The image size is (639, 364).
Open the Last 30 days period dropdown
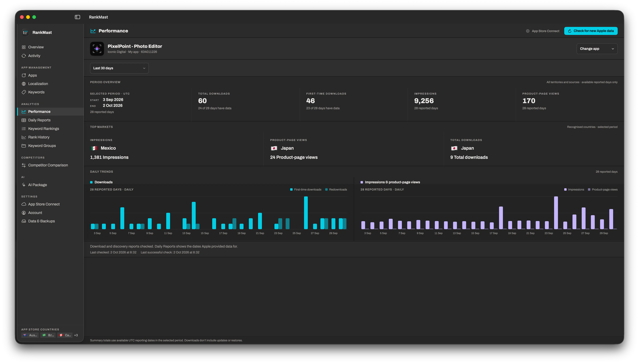(119, 68)
